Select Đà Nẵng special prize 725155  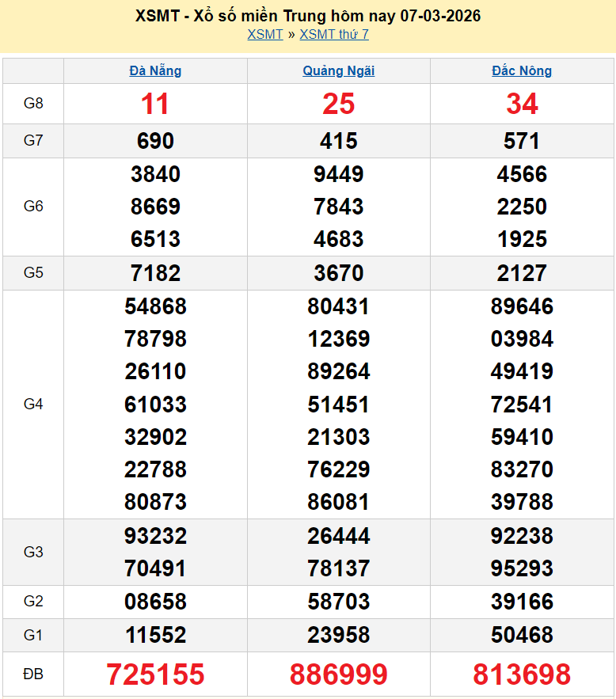click(x=155, y=674)
